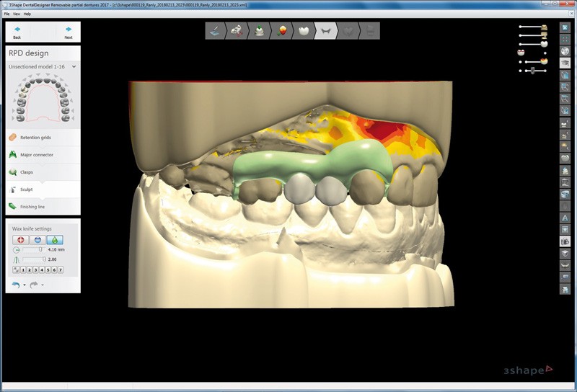Viewport: 577px width, 392px height.
Task: Select the smooth wax (green drop) tool
Action: pos(55,240)
